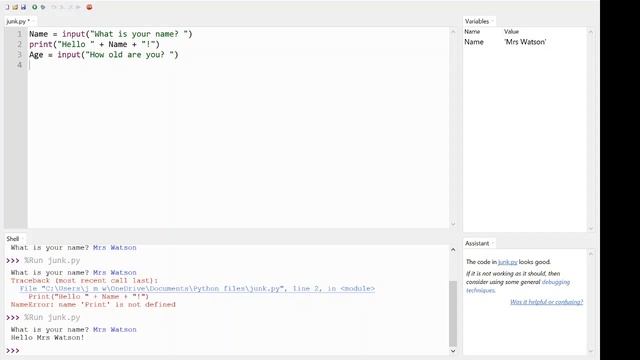Click code line 3 'Age = input' text
Image resolution: width=640 pixels, height=360 pixels.
[x=104, y=54]
